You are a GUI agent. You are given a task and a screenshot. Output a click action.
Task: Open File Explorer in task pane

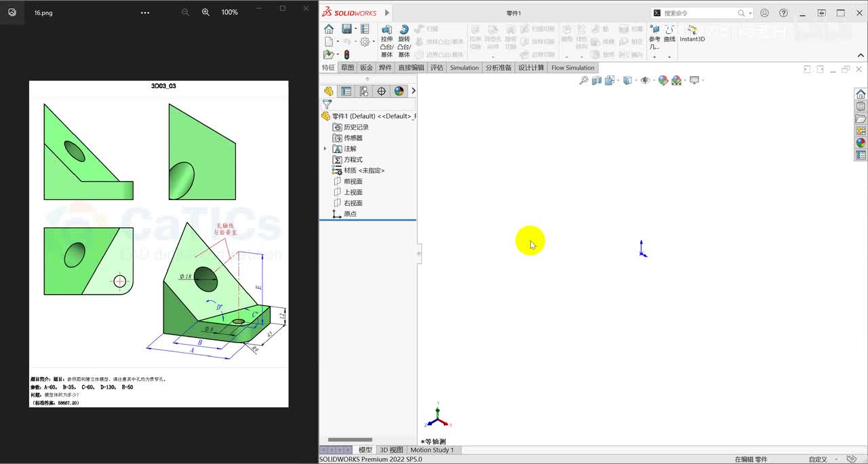861,119
